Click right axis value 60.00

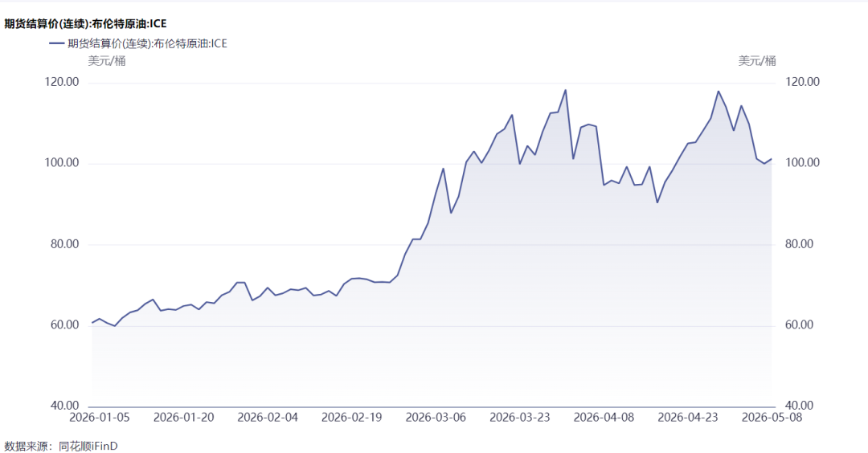(x=800, y=324)
